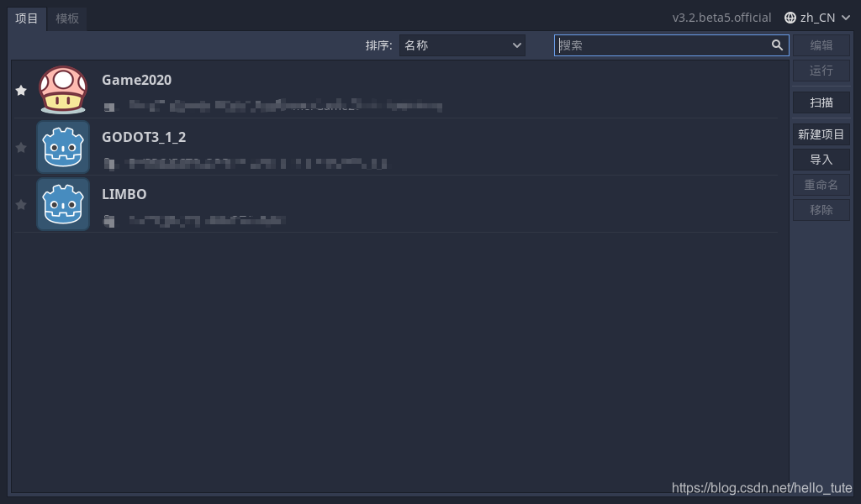Open the 排序 名称 sort dropdown
Screen dimensions: 861x504
tap(462, 45)
